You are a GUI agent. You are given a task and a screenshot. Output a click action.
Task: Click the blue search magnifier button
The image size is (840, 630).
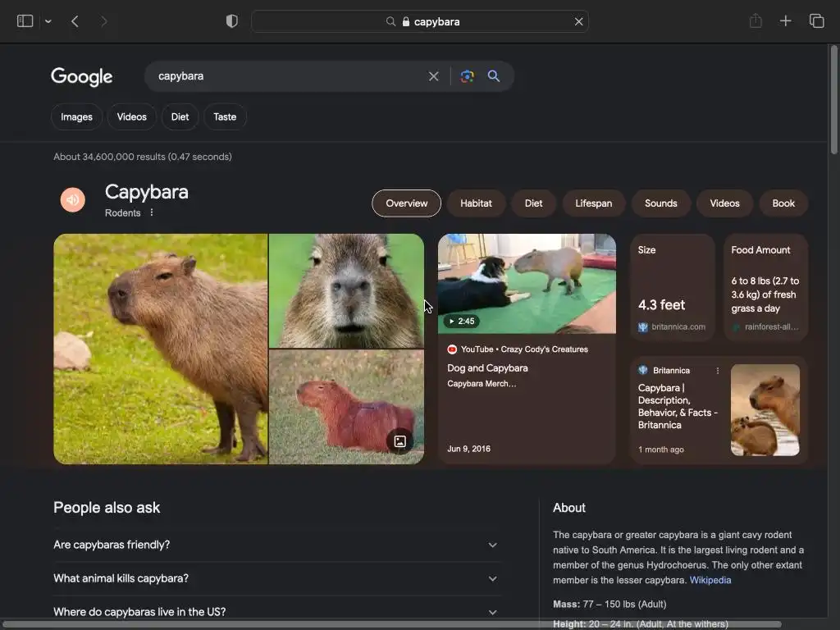point(493,76)
